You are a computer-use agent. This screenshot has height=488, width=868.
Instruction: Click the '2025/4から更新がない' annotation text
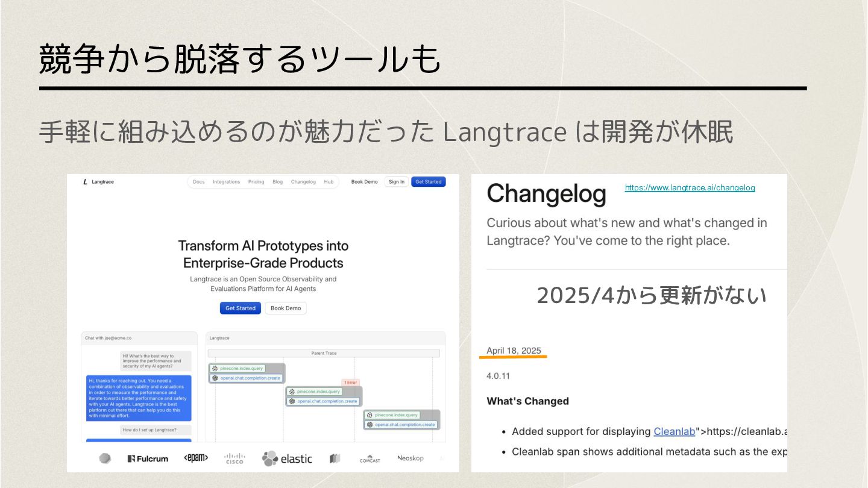click(652, 296)
